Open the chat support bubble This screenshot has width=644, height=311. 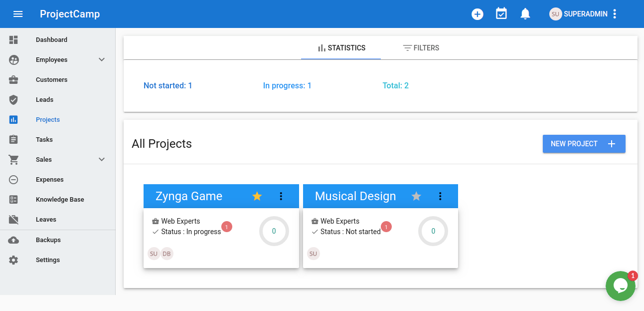click(x=620, y=286)
